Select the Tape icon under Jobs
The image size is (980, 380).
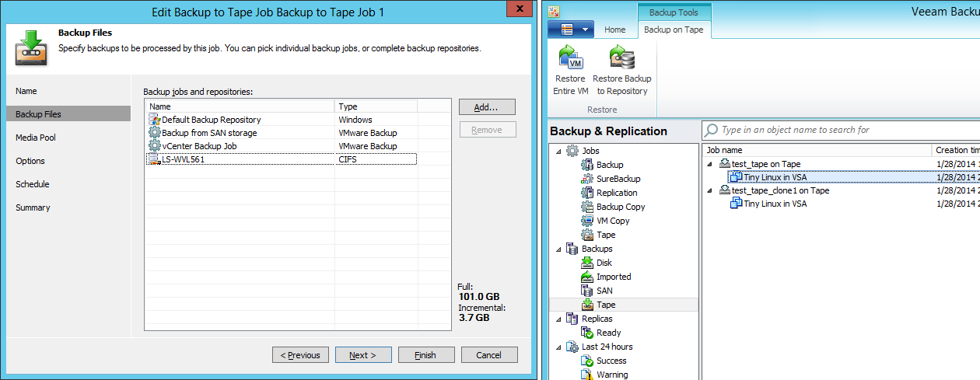coord(587,235)
